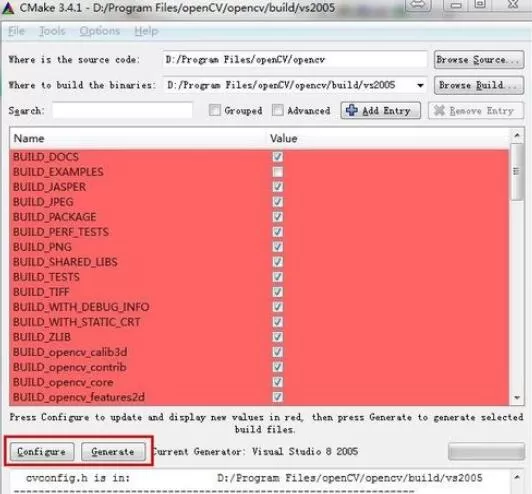Click the Browse Source button
Screen dimensions: 532x494
pos(479,60)
